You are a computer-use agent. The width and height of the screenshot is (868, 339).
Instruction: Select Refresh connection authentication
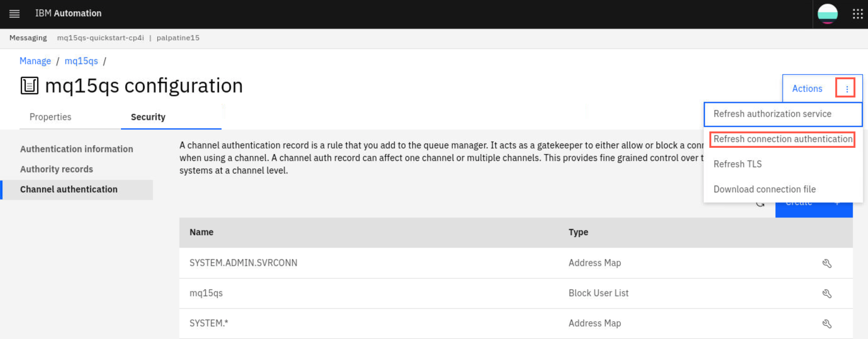(x=783, y=139)
